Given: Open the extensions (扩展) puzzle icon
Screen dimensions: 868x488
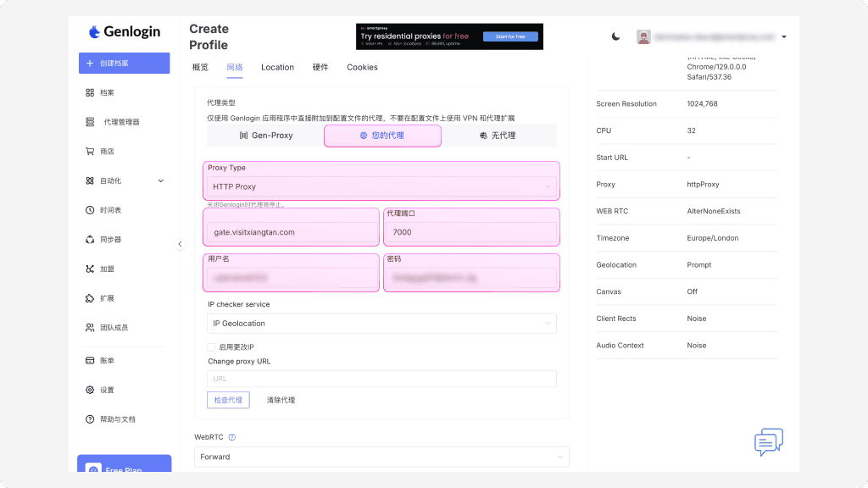Looking at the screenshot, I should 90,298.
